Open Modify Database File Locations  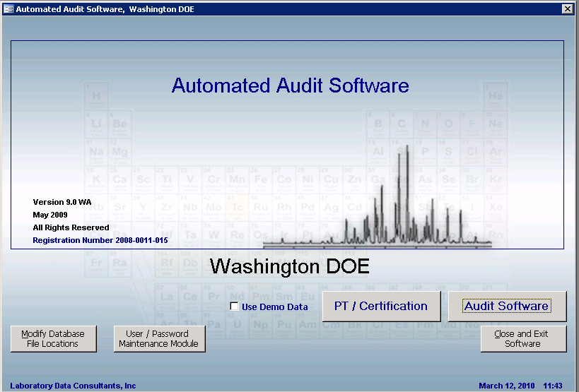pyautogui.click(x=53, y=339)
